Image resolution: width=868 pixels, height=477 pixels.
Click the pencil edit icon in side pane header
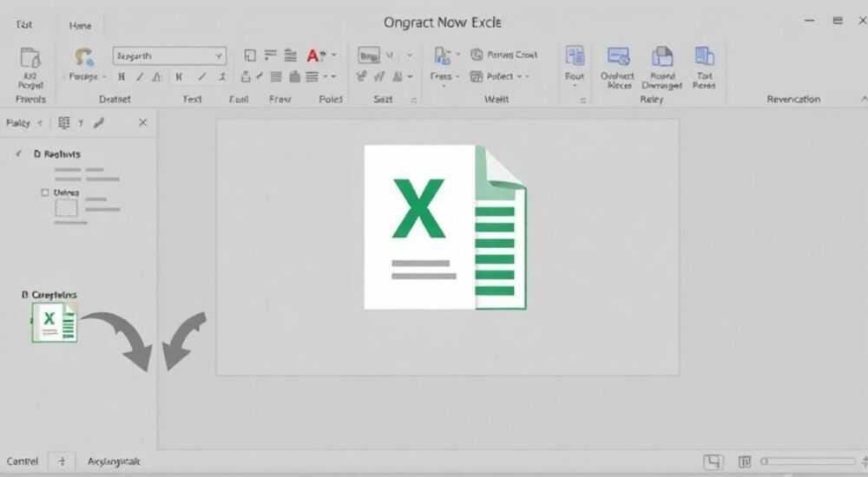pyautogui.click(x=99, y=123)
